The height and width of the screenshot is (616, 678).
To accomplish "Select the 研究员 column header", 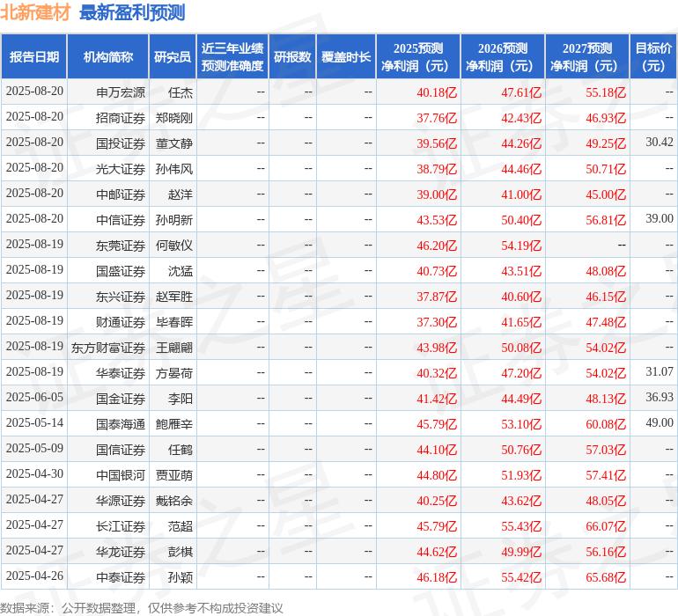I will 173,56.
